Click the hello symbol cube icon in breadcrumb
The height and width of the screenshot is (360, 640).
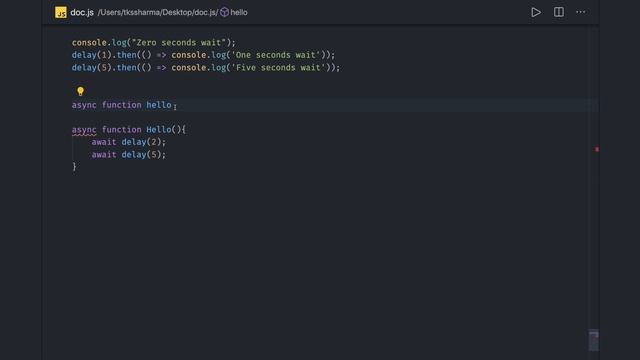(224, 12)
